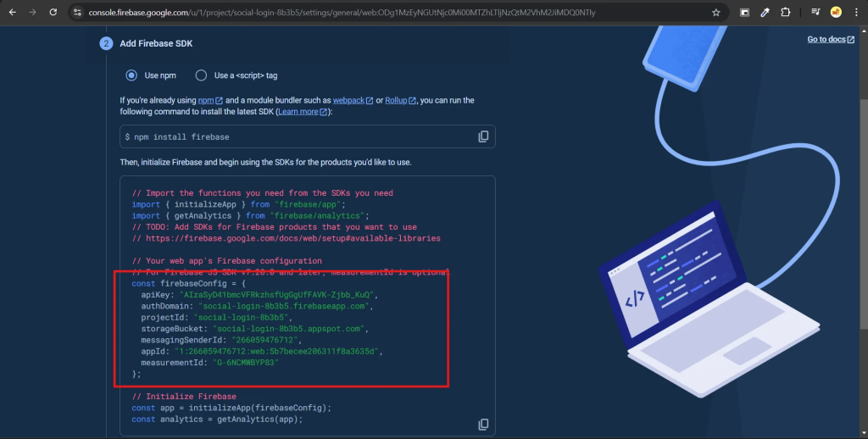This screenshot has width=868, height=439.
Task: Open the Chrome profile avatar menu
Action: 836,13
